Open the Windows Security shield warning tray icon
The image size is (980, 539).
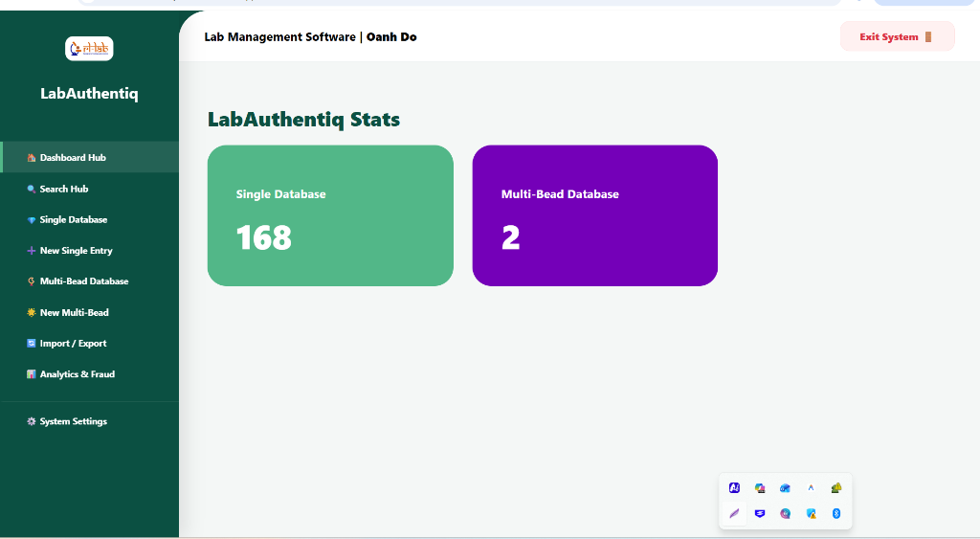(x=811, y=513)
